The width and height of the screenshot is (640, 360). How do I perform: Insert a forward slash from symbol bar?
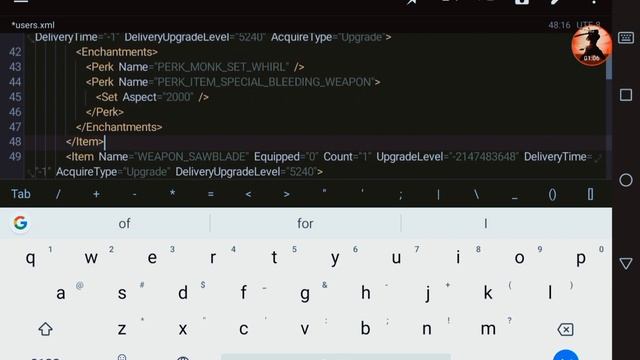[x=58, y=194]
